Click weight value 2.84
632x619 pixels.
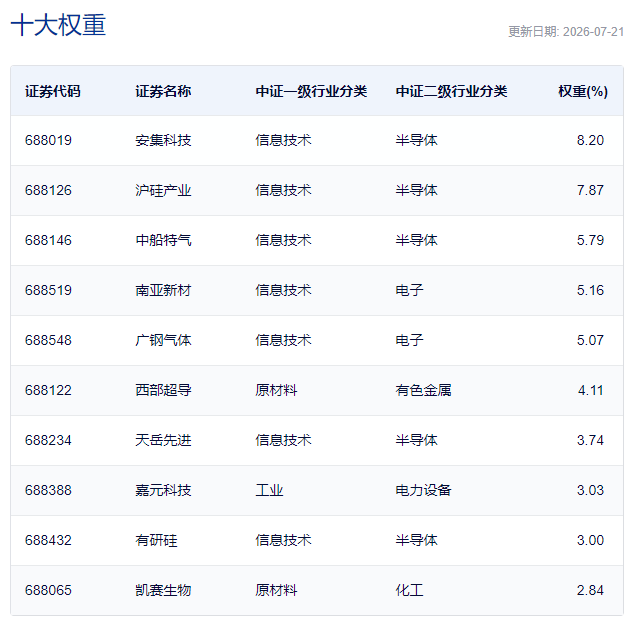click(x=590, y=590)
